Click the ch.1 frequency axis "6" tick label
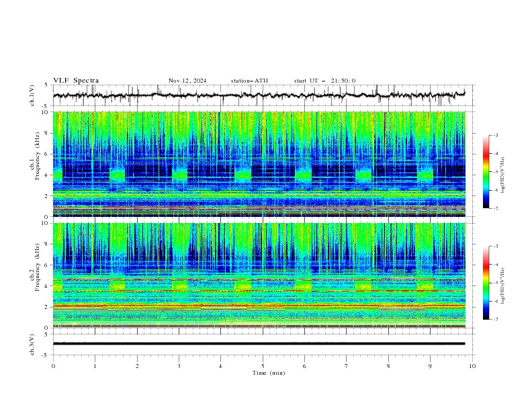The width and height of the screenshot is (532, 411). click(x=46, y=154)
